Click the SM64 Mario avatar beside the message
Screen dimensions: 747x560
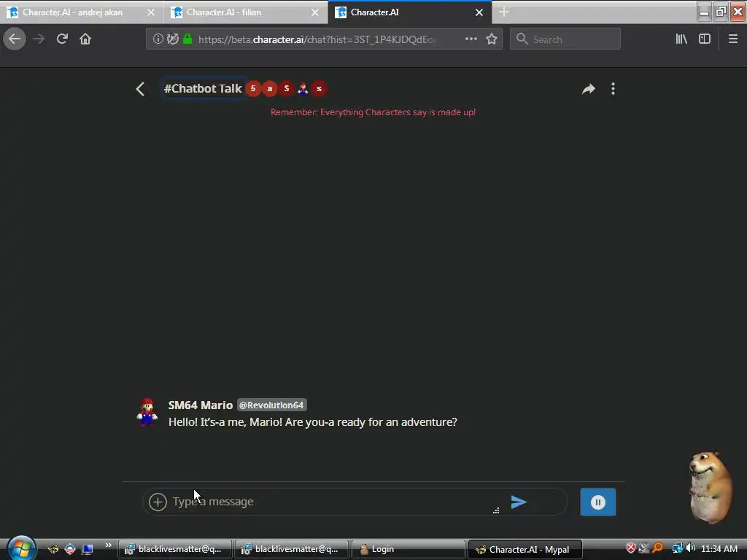[x=147, y=412]
